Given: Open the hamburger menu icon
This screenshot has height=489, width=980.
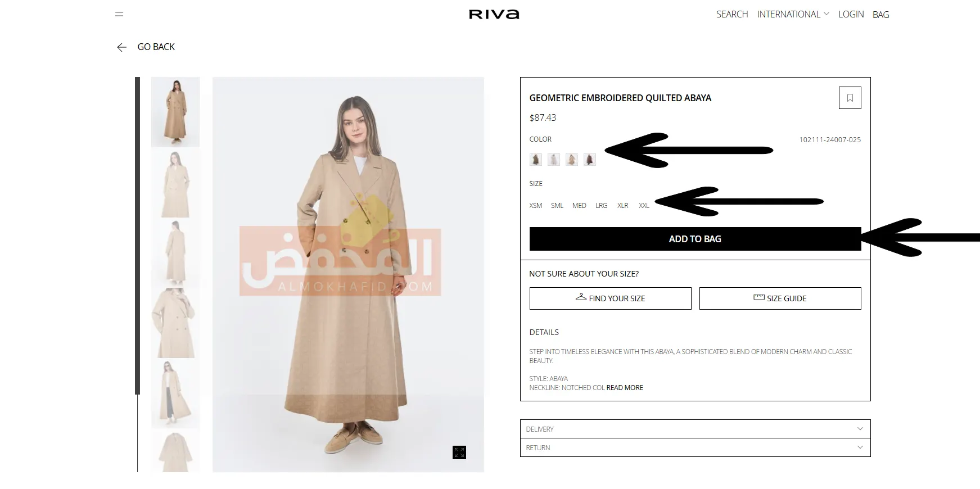Looking at the screenshot, I should [119, 14].
